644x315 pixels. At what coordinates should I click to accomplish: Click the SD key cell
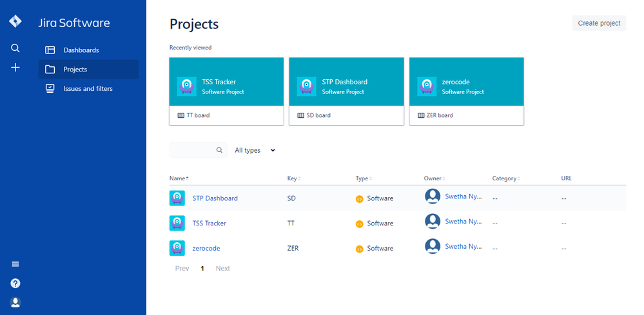[x=291, y=198]
